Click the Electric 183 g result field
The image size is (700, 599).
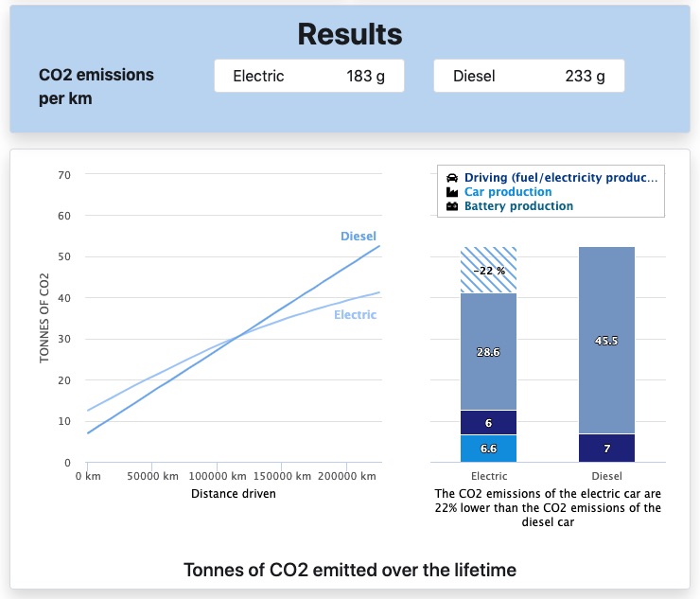coord(309,77)
